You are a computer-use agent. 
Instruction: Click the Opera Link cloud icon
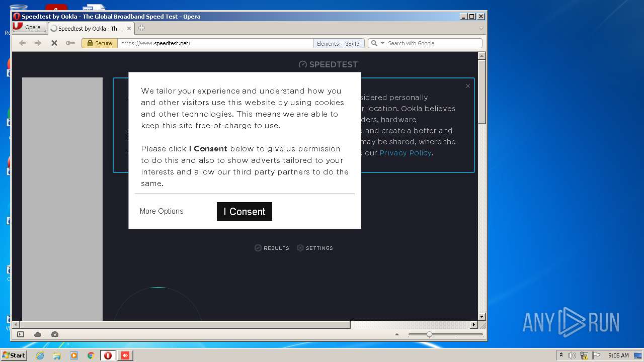(x=38, y=334)
